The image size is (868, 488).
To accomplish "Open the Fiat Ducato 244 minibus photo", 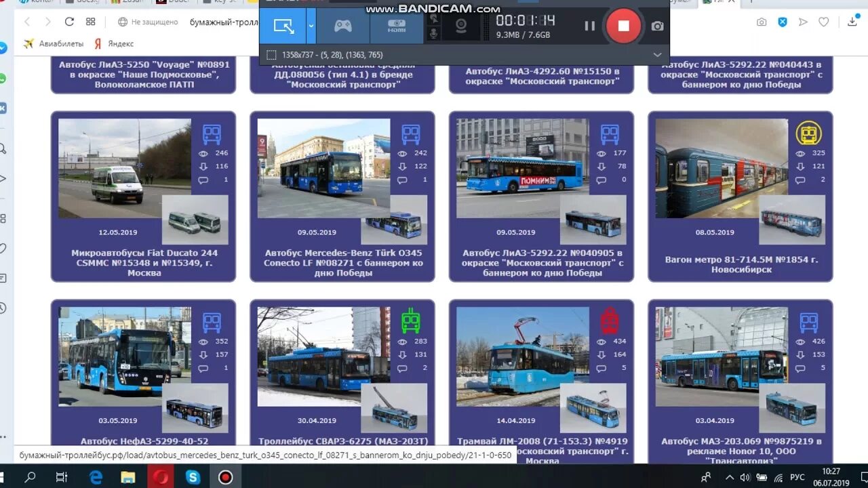I will click(x=125, y=168).
